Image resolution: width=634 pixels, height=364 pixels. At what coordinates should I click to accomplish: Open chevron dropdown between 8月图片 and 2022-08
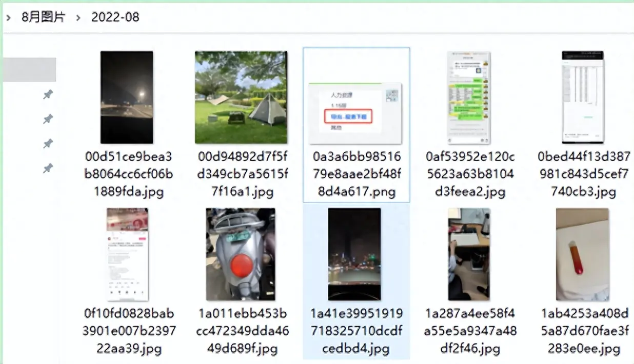pos(78,17)
